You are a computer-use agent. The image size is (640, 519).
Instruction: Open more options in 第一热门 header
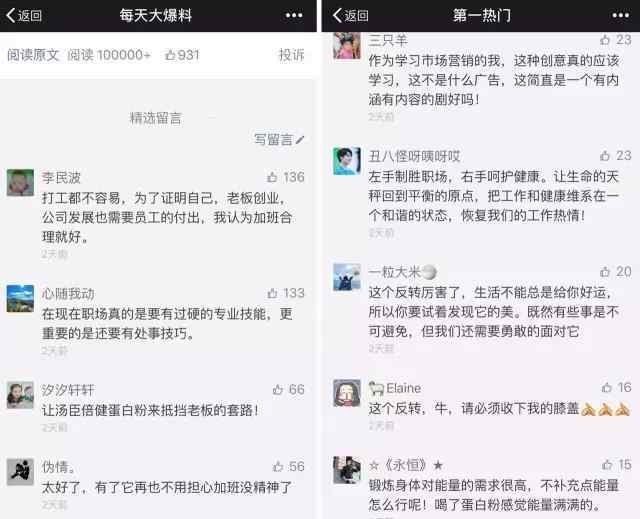[620, 16]
